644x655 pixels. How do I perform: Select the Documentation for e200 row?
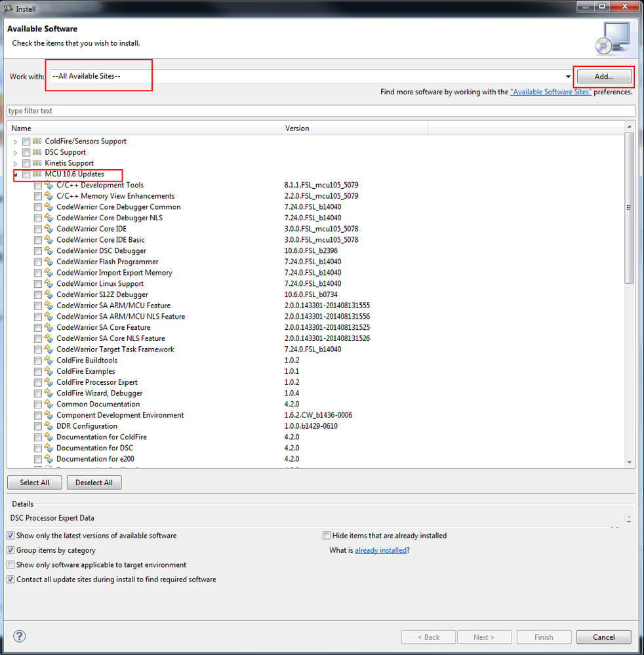click(x=95, y=459)
